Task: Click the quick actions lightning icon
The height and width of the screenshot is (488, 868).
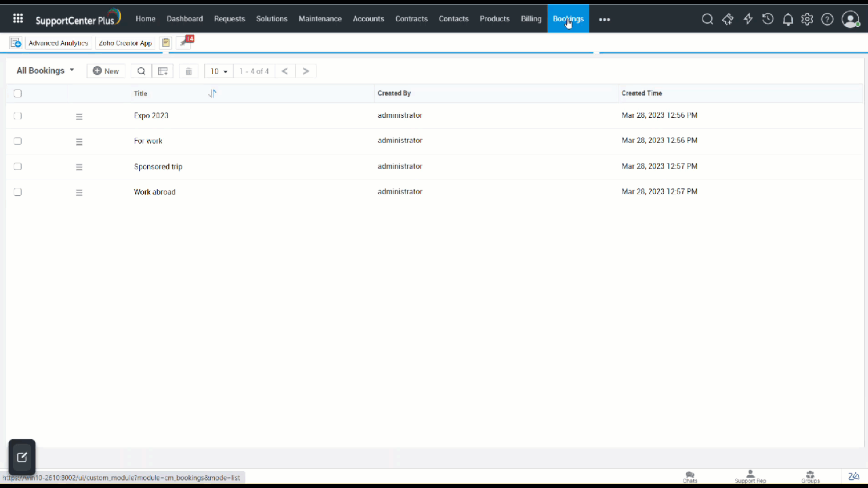Action: point(748,19)
